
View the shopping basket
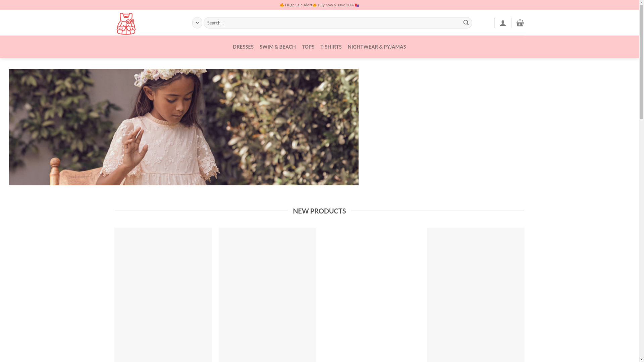(520, 23)
